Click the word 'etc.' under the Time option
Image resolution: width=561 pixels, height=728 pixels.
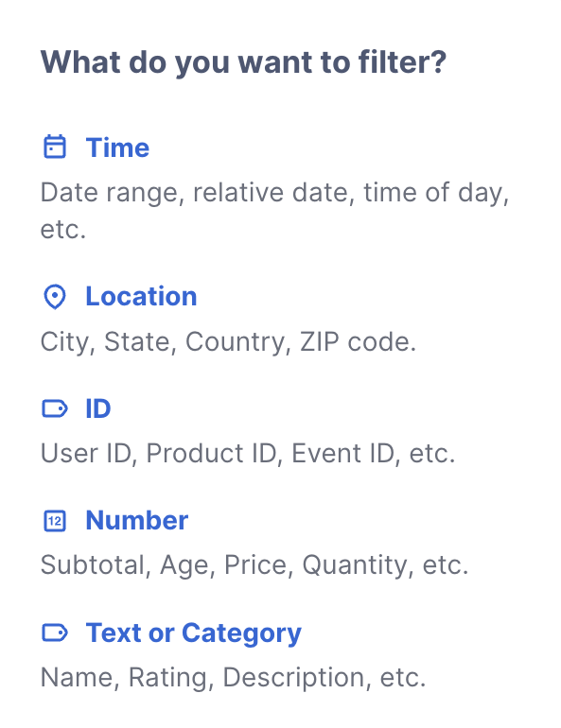pos(63,230)
